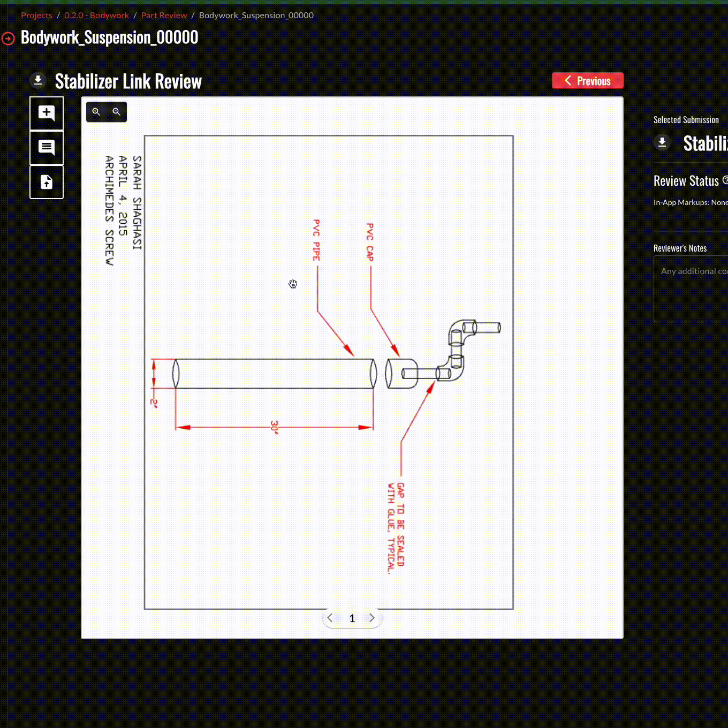Image resolution: width=728 pixels, height=728 pixels.
Task: Click the 30" dimension label
Action: point(274,427)
